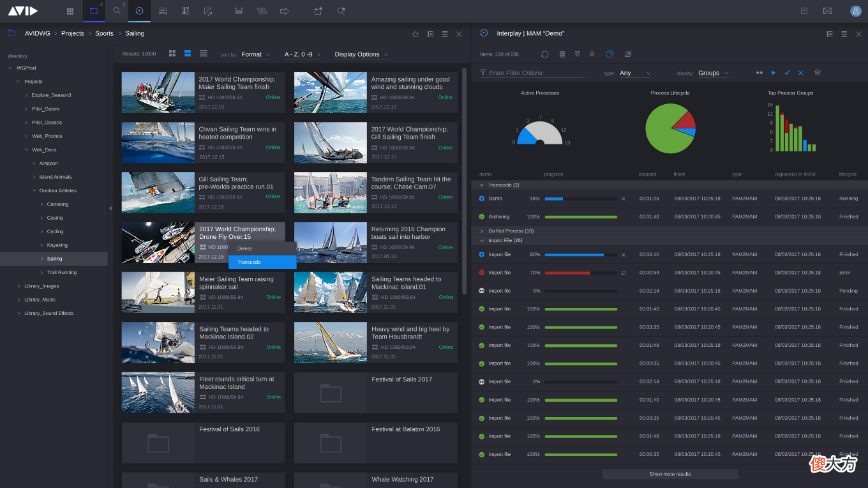Expand the Explore_Season3 folder
The width and height of the screenshot is (868, 488).
click(x=26, y=95)
